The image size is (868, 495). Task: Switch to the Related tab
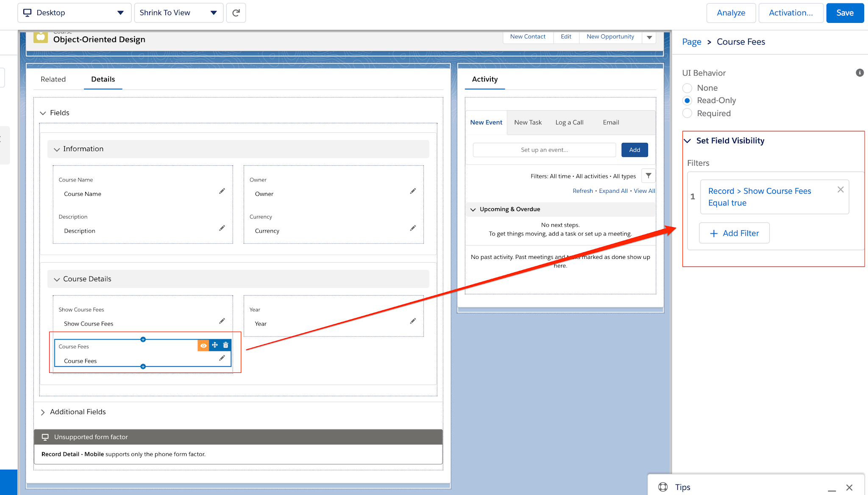pos(53,79)
